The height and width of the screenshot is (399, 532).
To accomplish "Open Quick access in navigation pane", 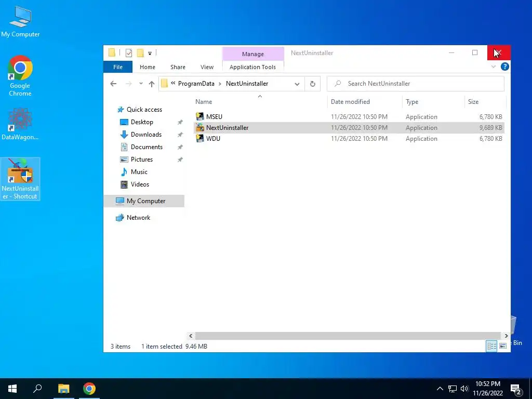I will pos(139,110).
